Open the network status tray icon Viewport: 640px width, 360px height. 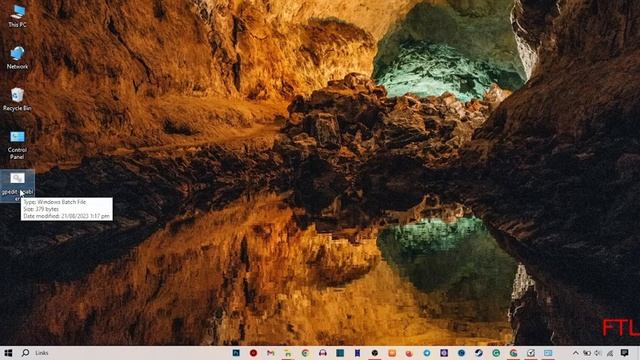click(610, 353)
